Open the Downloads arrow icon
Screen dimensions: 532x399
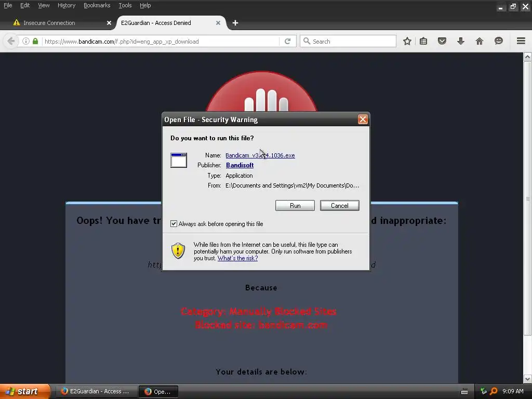pos(461,42)
